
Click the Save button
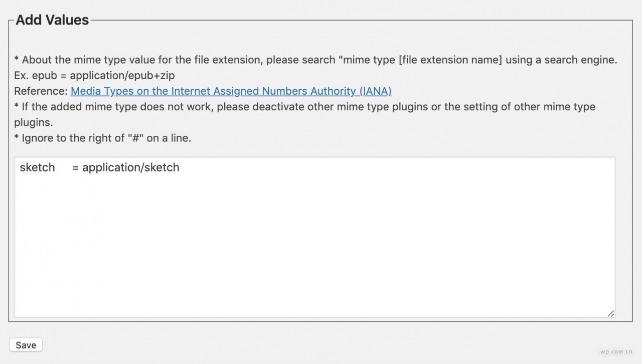pyautogui.click(x=26, y=345)
